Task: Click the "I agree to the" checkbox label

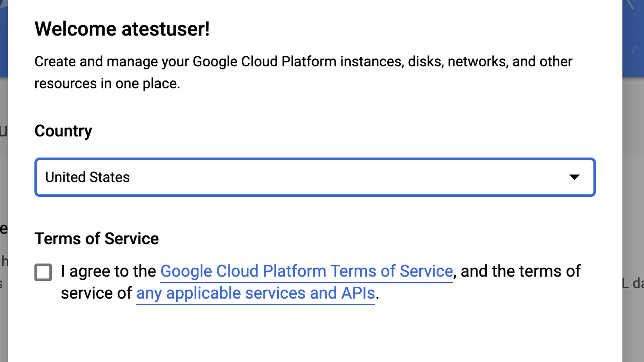Action: [108, 271]
